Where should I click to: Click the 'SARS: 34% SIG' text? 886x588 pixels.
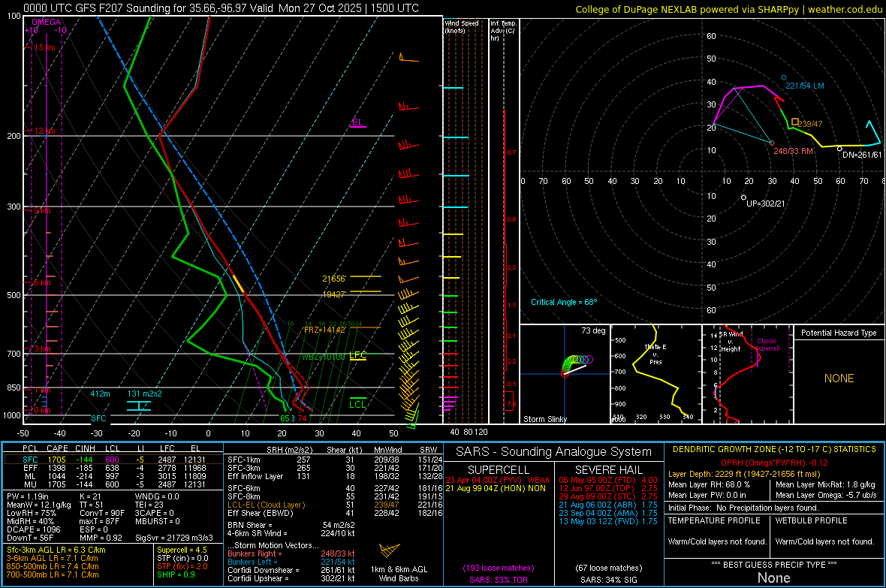tap(608, 580)
